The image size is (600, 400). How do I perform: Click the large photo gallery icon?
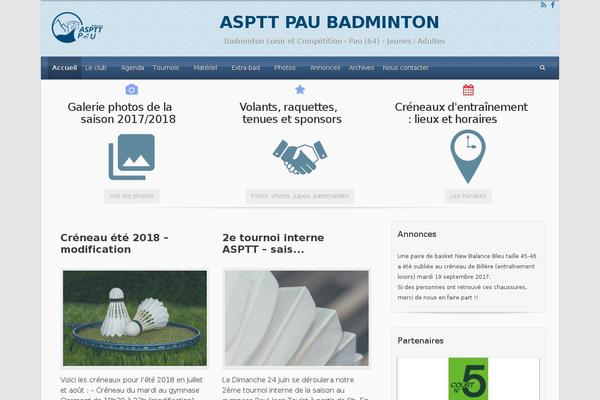point(132,157)
